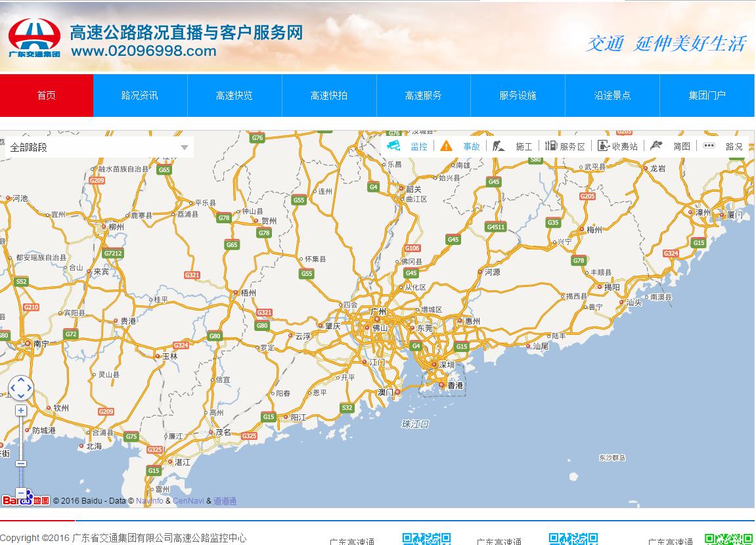
Task: Zoom in with the plus button
Action: [x=21, y=410]
